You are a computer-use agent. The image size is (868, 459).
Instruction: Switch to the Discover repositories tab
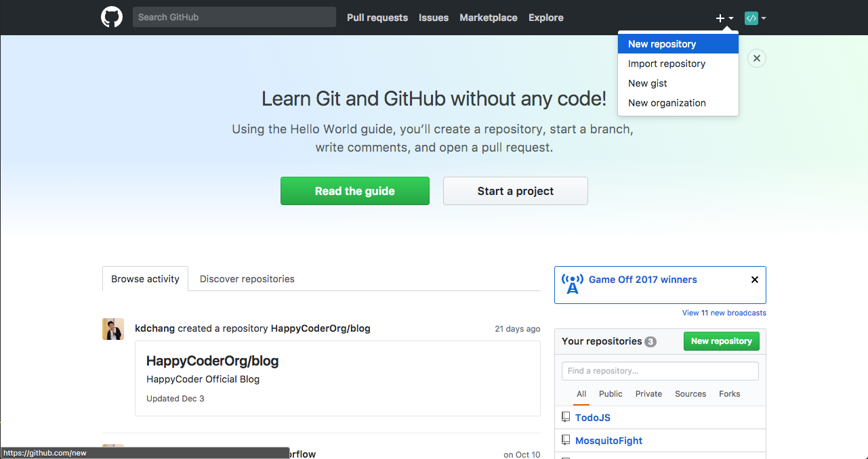pyautogui.click(x=247, y=278)
